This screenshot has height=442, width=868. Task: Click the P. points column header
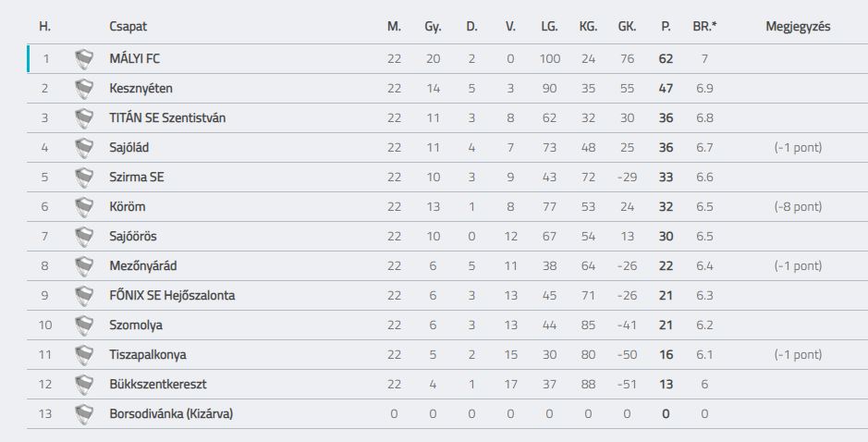[666, 26]
